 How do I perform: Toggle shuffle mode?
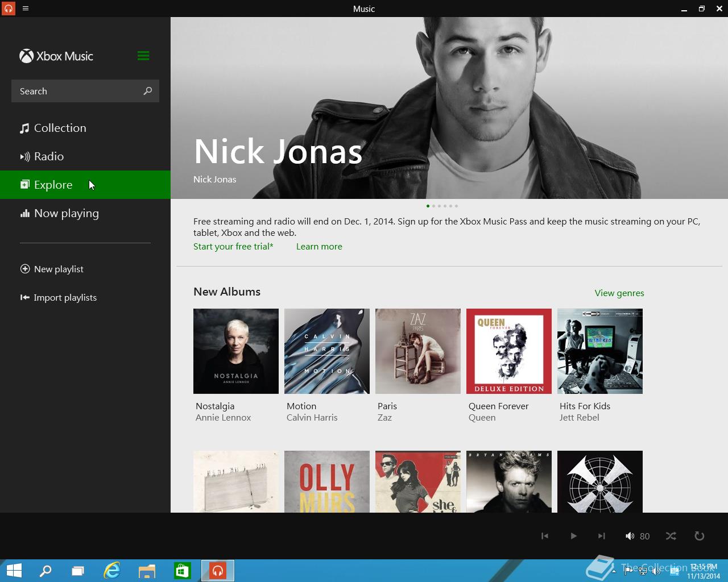[x=671, y=536]
